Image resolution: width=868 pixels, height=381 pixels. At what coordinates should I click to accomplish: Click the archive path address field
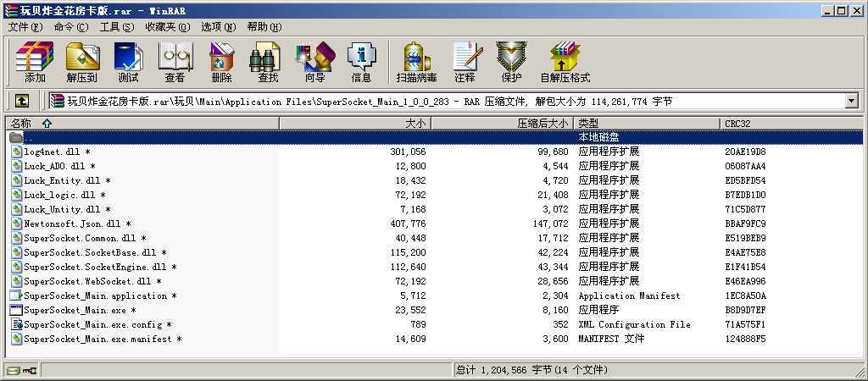(x=448, y=101)
